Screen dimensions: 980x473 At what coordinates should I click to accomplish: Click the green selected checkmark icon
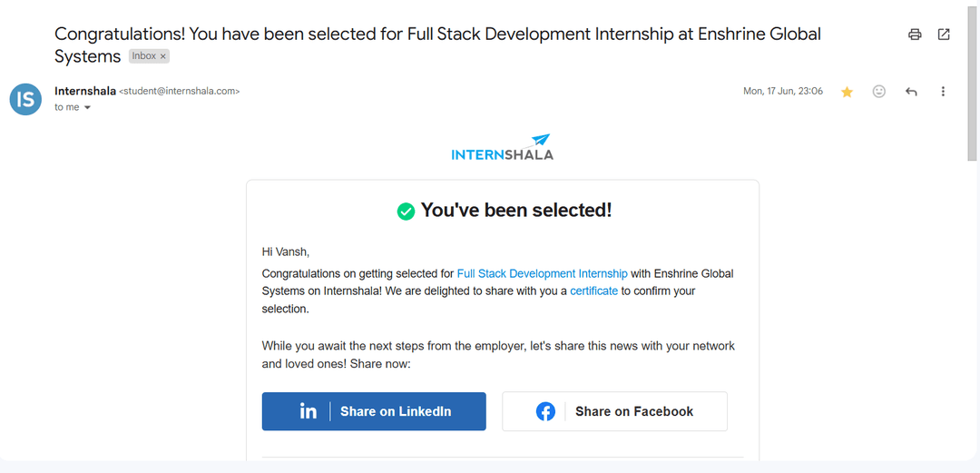406,211
